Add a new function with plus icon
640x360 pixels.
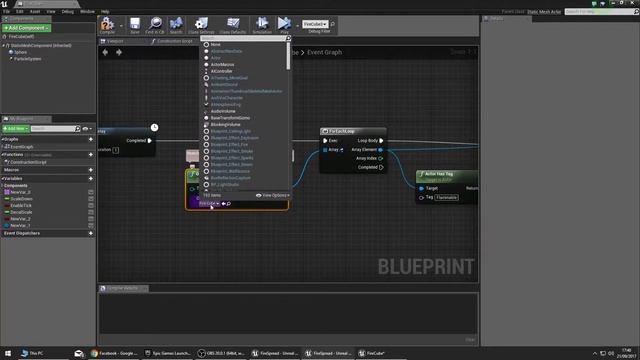tap(91, 155)
